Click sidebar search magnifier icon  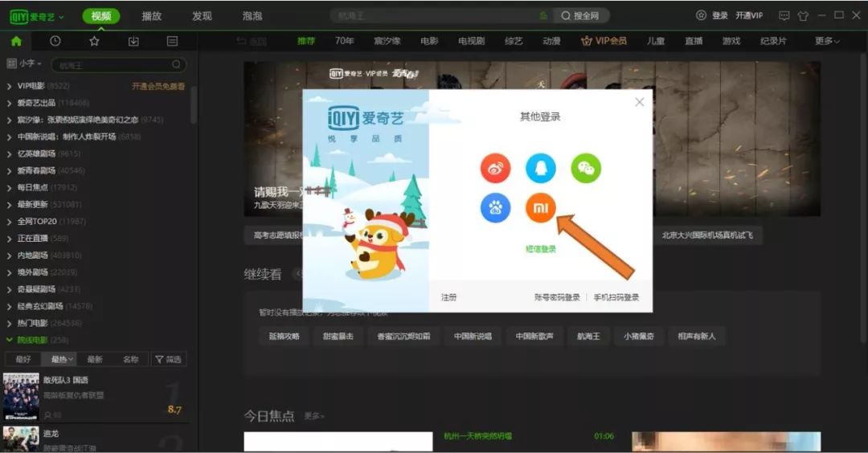pos(176,65)
